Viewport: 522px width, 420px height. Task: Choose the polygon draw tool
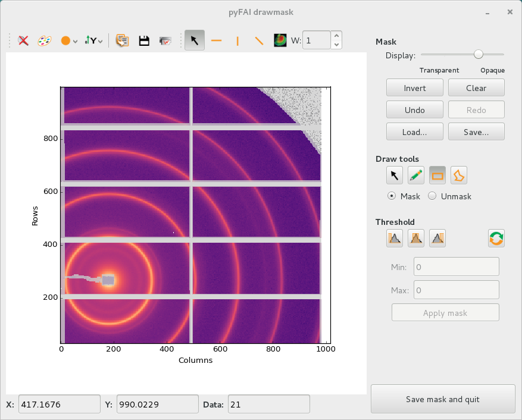pyautogui.click(x=459, y=175)
